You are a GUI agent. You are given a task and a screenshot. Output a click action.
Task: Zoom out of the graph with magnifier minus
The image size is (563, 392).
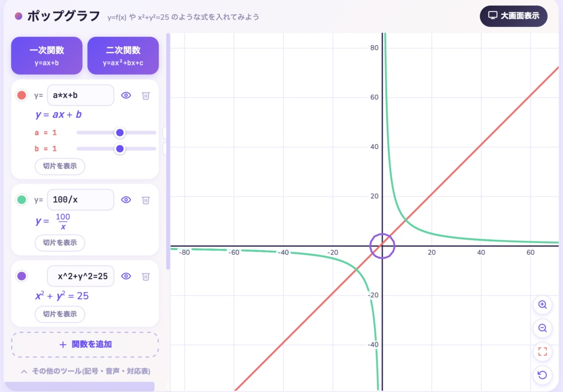tap(543, 328)
